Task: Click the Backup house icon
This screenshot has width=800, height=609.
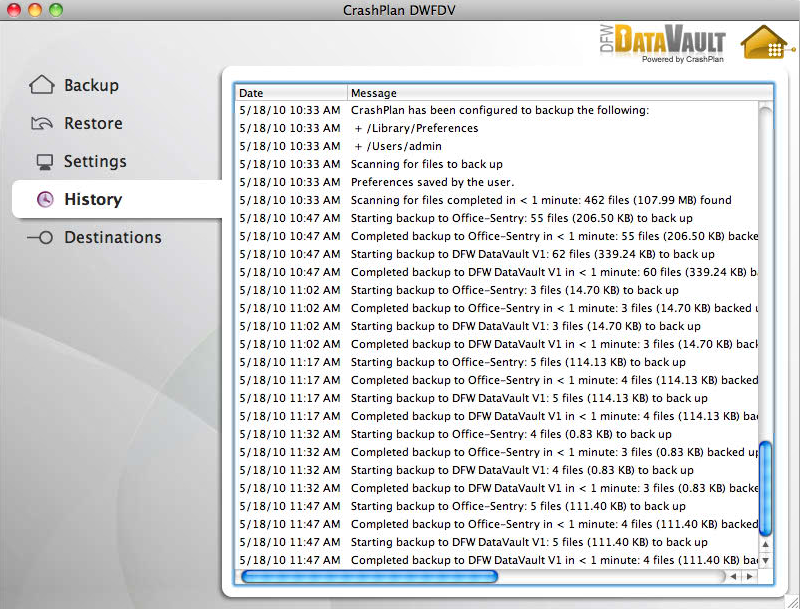Action: (x=41, y=85)
